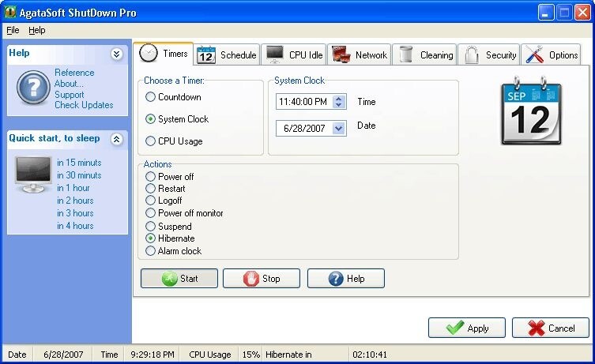This screenshot has width=595, height=364.
Task: Switch to the Security tab
Action: (489, 55)
